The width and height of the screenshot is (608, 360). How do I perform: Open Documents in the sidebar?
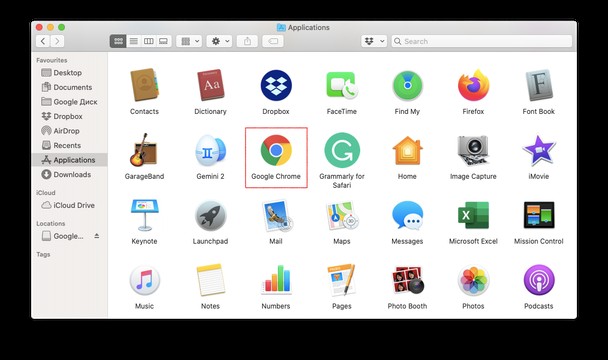(69, 87)
